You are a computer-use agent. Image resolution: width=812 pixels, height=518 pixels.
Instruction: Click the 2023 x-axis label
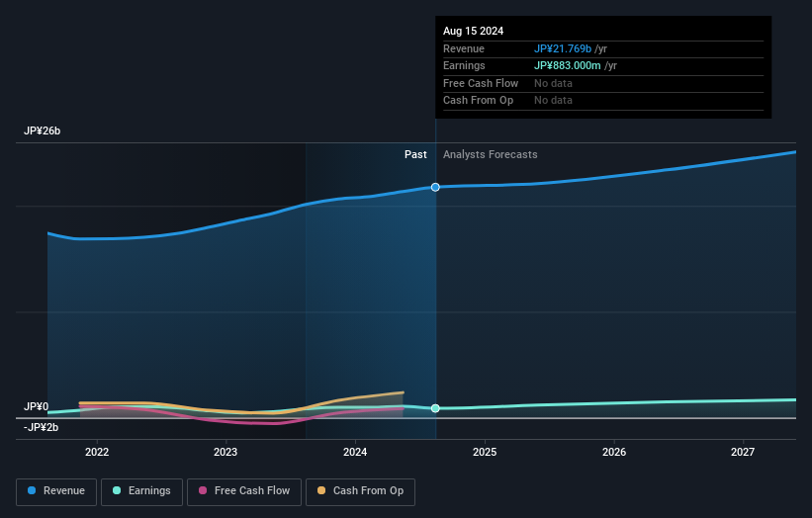click(x=226, y=452)
